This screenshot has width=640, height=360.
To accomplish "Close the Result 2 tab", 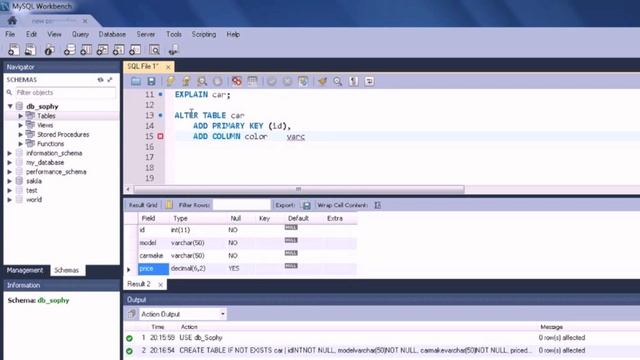I will [160, 284].
